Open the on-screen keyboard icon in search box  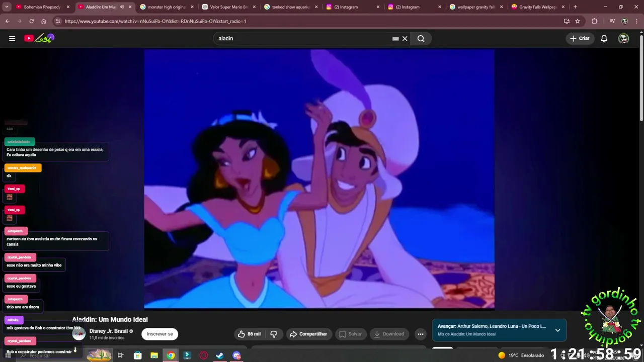pyautogui.click(x=395, y=38)
